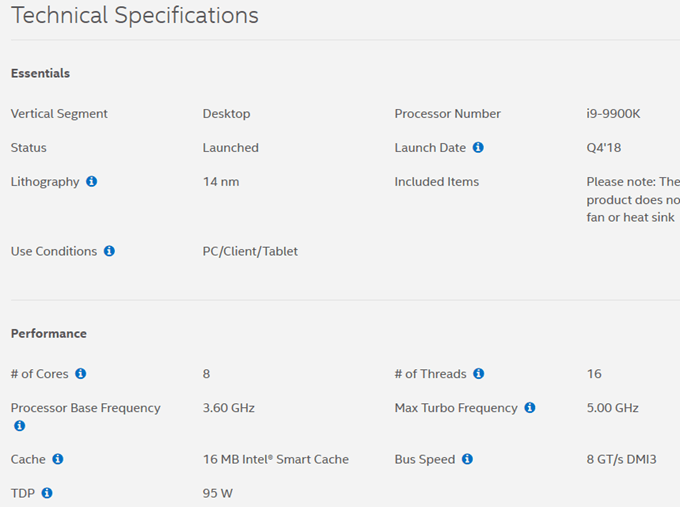Click the Q4'18 launch date value
Image resolution: width=680 pixels, height=507 pixels.
click(x=603, y=148)
